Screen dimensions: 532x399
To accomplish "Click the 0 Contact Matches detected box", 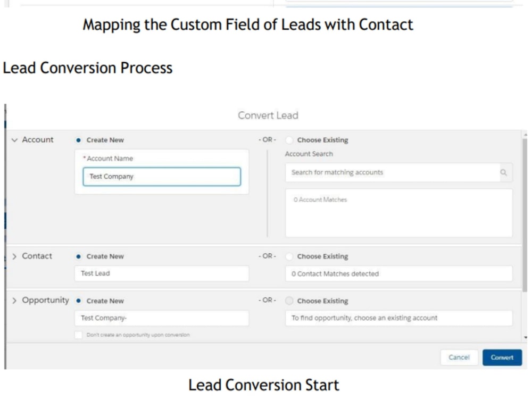I will [x=398, y=273].
